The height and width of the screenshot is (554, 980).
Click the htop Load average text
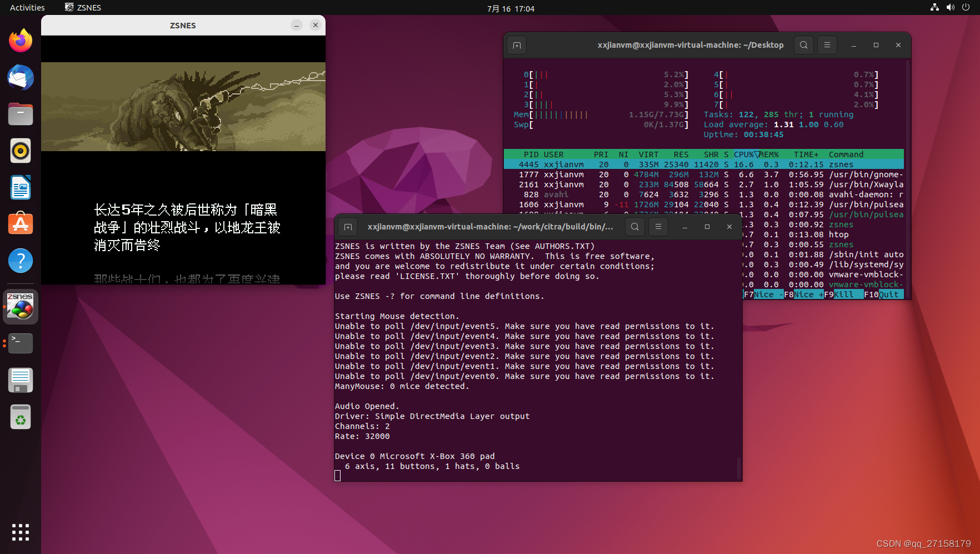pyautogui.click(x=773, y=124)
